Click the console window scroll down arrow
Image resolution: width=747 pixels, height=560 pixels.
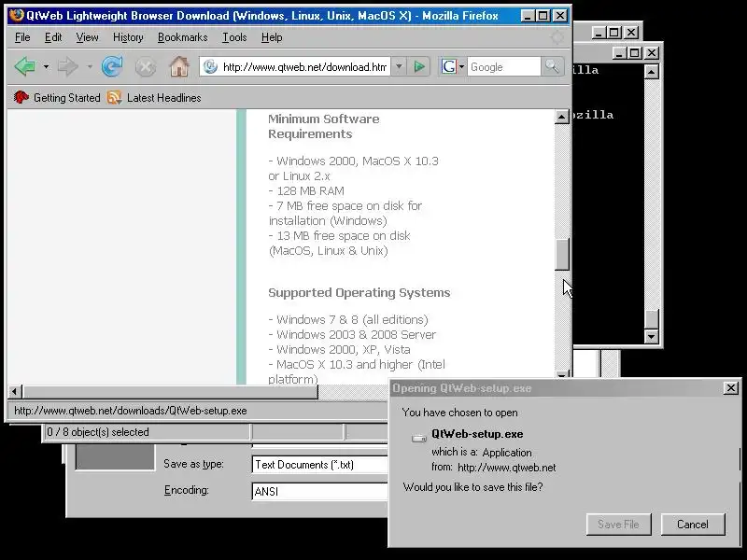tap(651, 336)
